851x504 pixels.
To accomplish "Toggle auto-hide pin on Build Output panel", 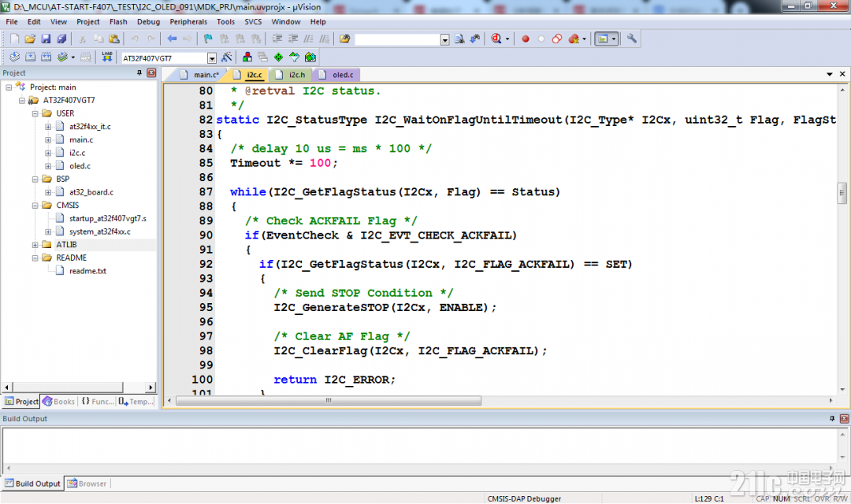I will tap(831, 418).
